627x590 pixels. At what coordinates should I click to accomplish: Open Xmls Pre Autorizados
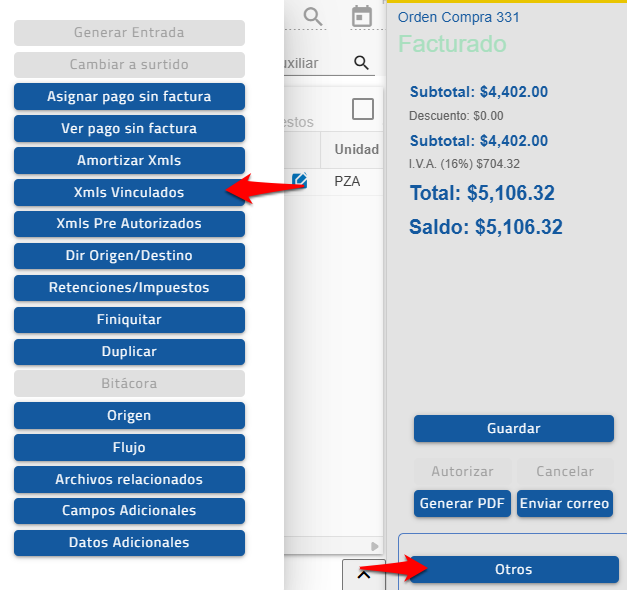click(129, 224)
